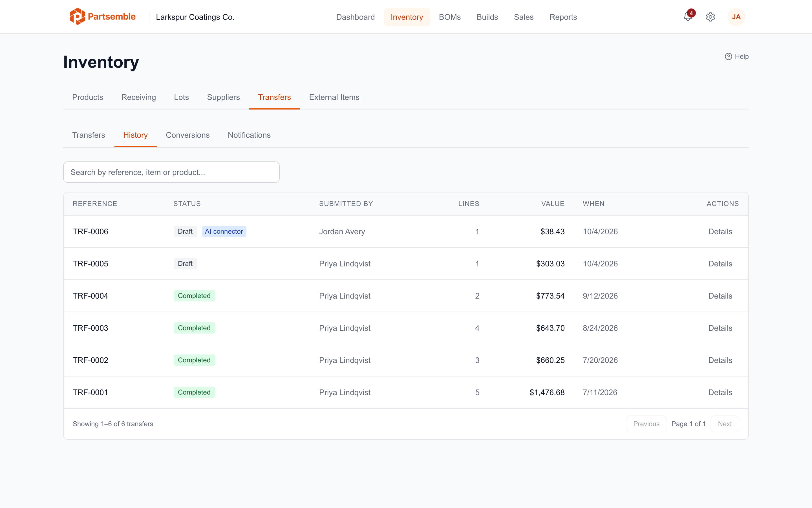This screenshot has width=812, height=508.
Task: Open Details for TRF-0004
Action: pyautogui.click(x=720, y=296)
